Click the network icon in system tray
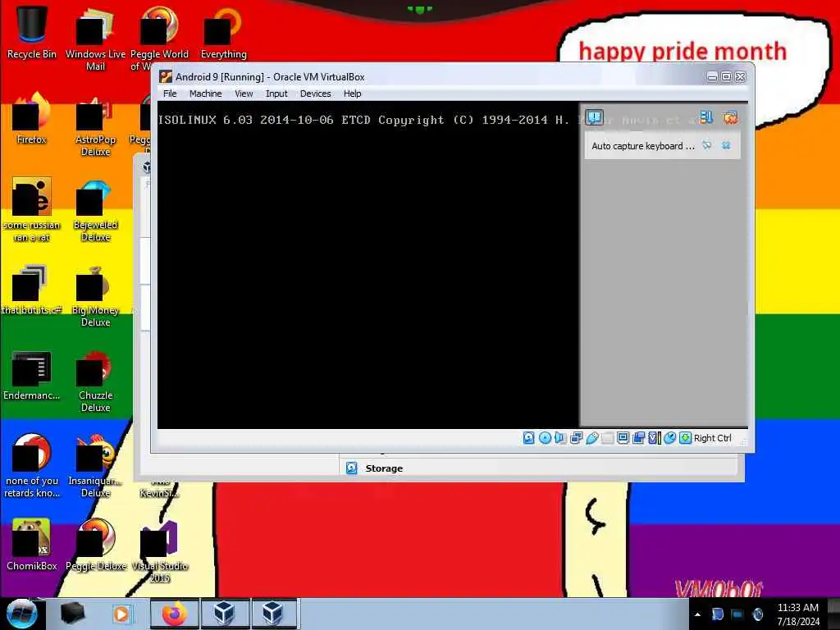This screenshot has width=840, height=630. [737, 614]
